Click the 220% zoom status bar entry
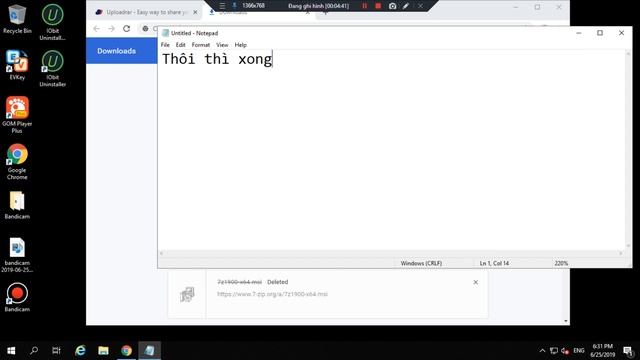Screen dimensions: 640x360 click(x=561, y=263)
